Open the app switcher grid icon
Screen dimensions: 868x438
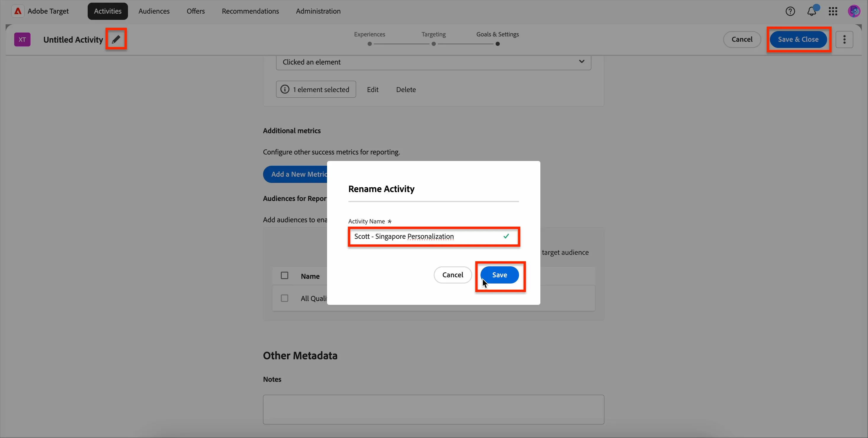(x=833, y=12)
